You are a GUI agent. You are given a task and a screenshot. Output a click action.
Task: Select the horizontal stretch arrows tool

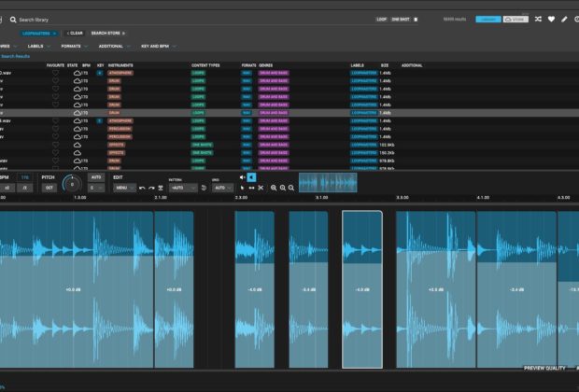(x=251, y=188)
